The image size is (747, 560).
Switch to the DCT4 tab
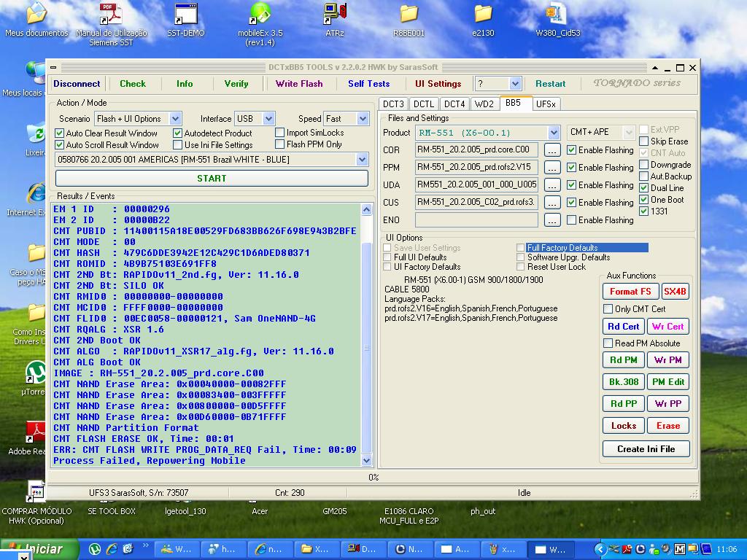point(454,104)
